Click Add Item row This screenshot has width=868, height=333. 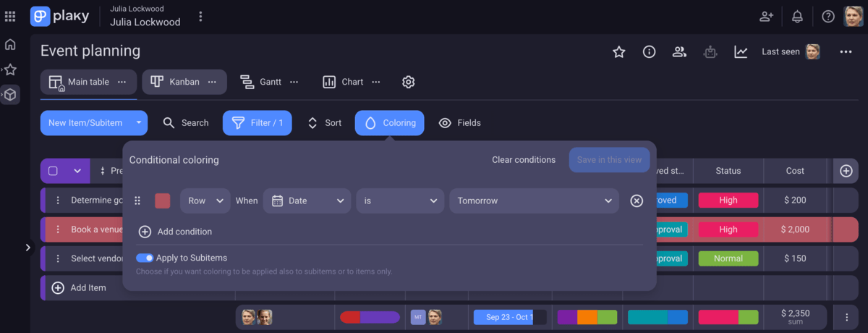click(79, 287)
